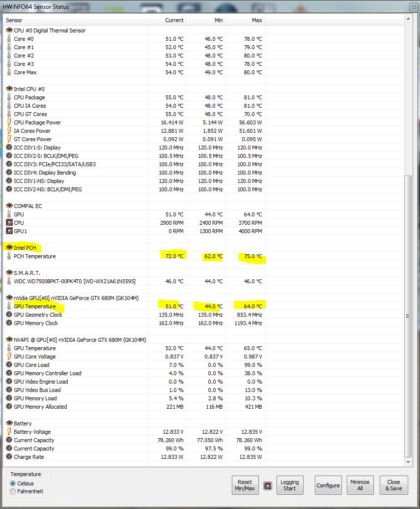Close the HWiNFO64 Sensor Status window
Screen dimensions: 420x509
click(414, 7)
